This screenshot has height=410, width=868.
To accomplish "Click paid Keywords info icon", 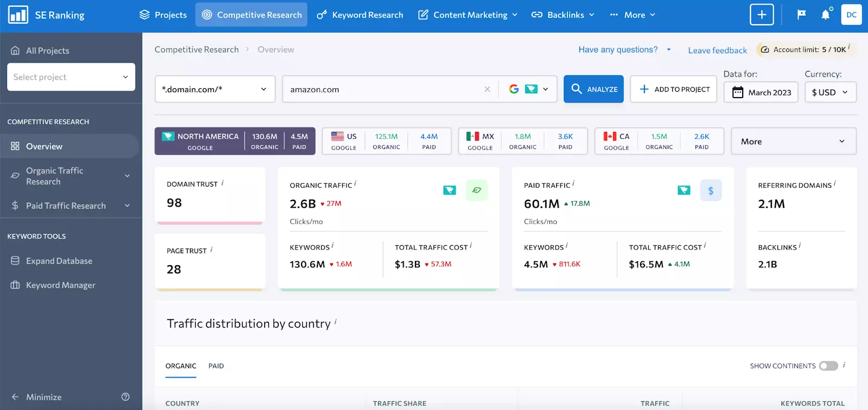I will pyautogui.click(x=567, y=246).
